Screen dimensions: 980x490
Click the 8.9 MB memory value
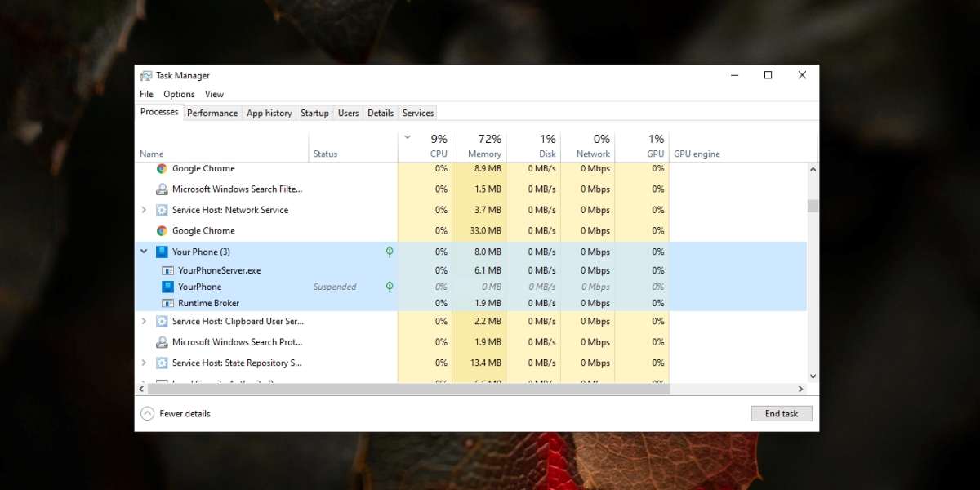click(x=490, y=168)
